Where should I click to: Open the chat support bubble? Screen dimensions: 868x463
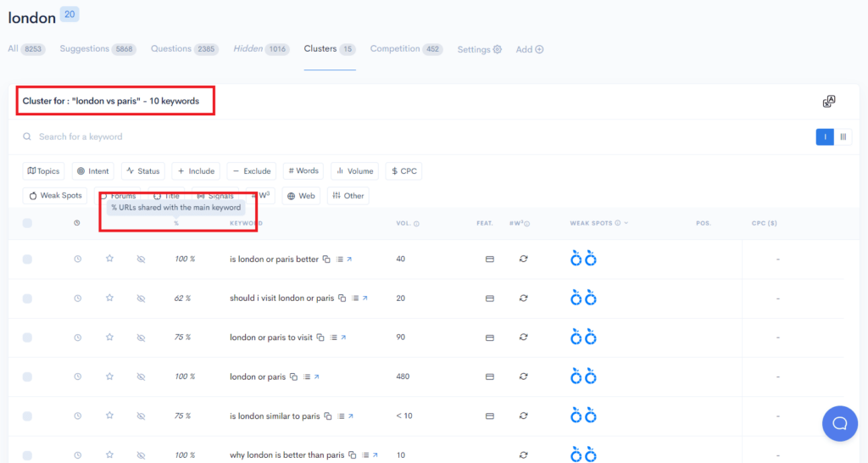coord(840,424)
